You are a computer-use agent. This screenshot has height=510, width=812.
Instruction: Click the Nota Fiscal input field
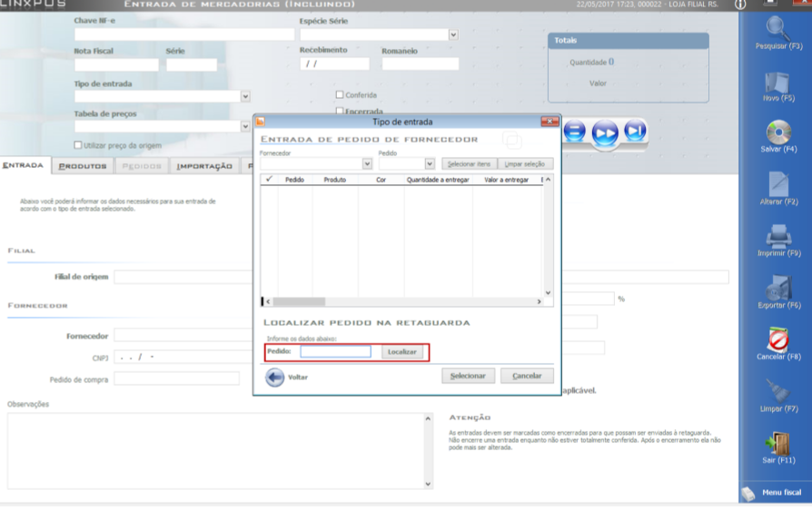[x=116, y=64]
